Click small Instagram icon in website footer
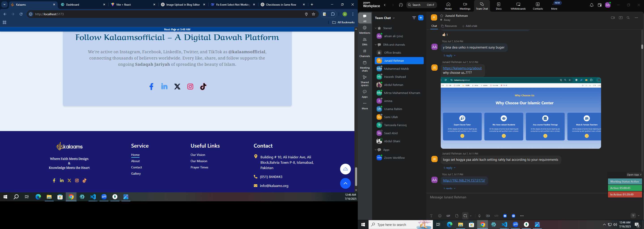Image resolution: width=644 pixels, height=229 pixels. (77, 180)
